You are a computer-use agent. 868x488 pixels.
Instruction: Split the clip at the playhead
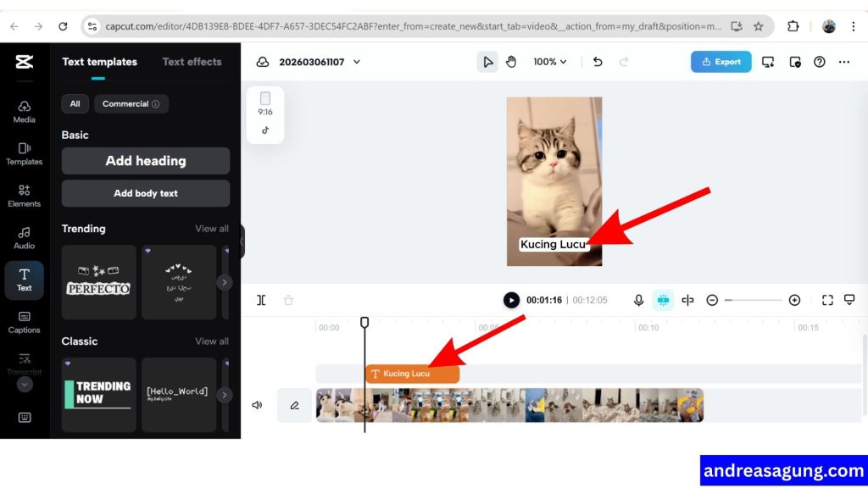[261, 300]
